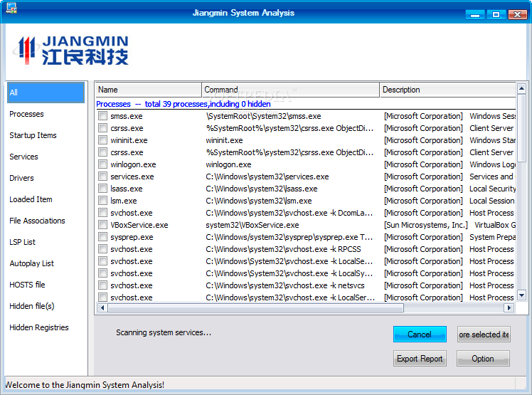Screen dimensions: 532x395
Task: Click the horizontal scrollbar right arrow
Action: (x=509, y=308)
